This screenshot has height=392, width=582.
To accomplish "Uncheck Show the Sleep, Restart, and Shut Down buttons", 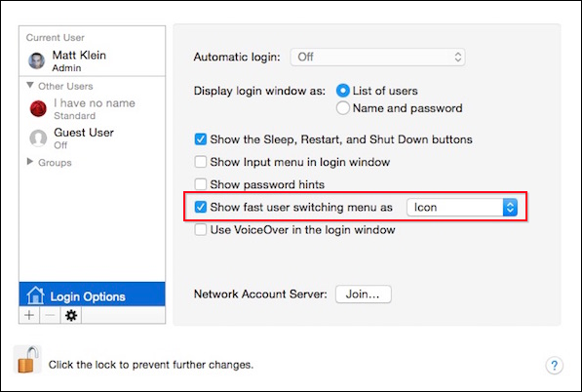I will coord(201,139).
